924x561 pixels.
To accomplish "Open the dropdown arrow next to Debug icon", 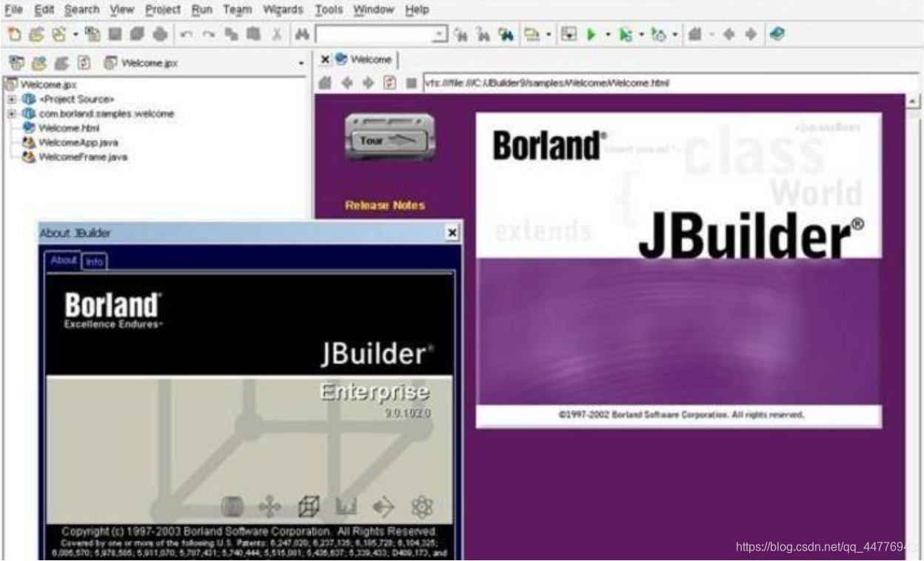I will 641,35.
